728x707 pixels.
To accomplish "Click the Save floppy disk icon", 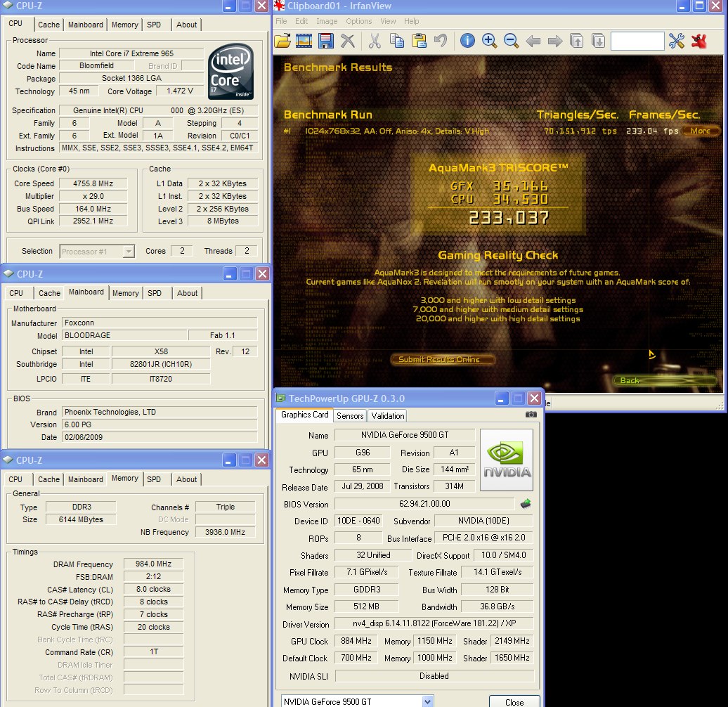I will click(326, 41).
